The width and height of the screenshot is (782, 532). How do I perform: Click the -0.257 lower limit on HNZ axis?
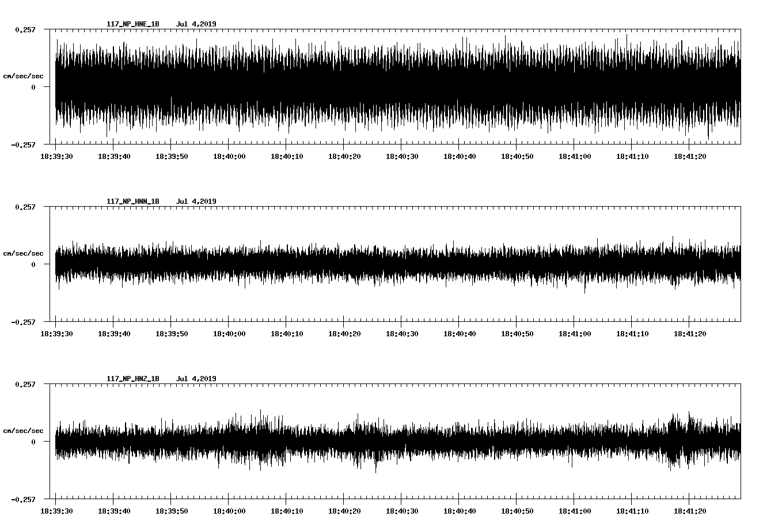[23, 499]
